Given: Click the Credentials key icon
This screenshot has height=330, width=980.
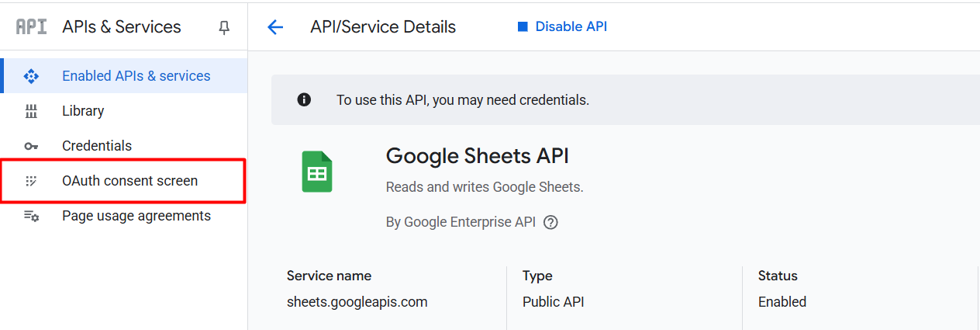Looking at the screenshot, I should coord(31,146).
